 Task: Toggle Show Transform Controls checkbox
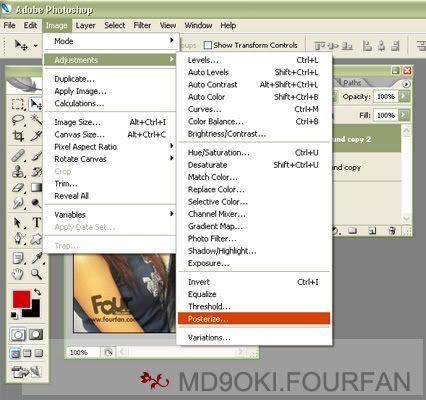(208, 45)
